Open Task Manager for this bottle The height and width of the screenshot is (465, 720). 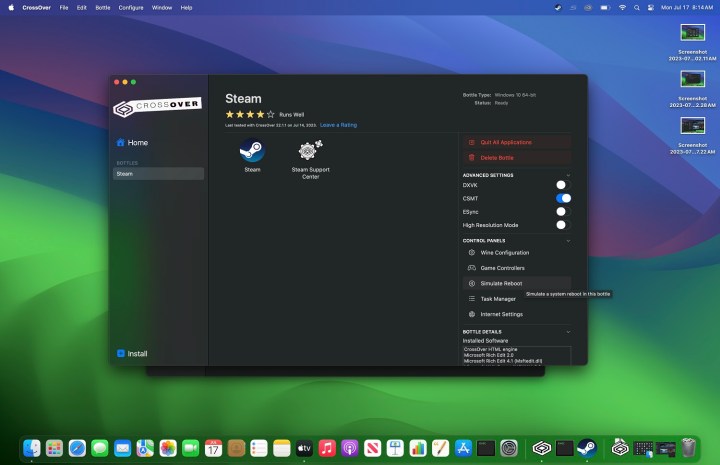point(517,299)
